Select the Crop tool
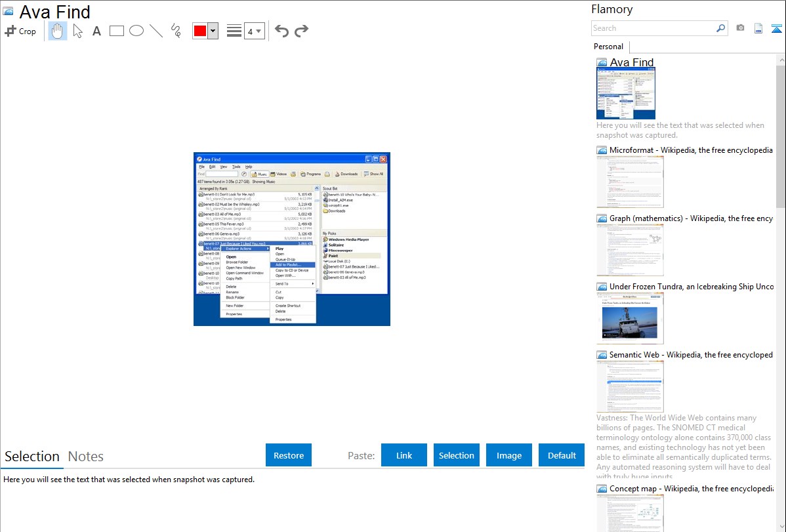 (20, 31)
